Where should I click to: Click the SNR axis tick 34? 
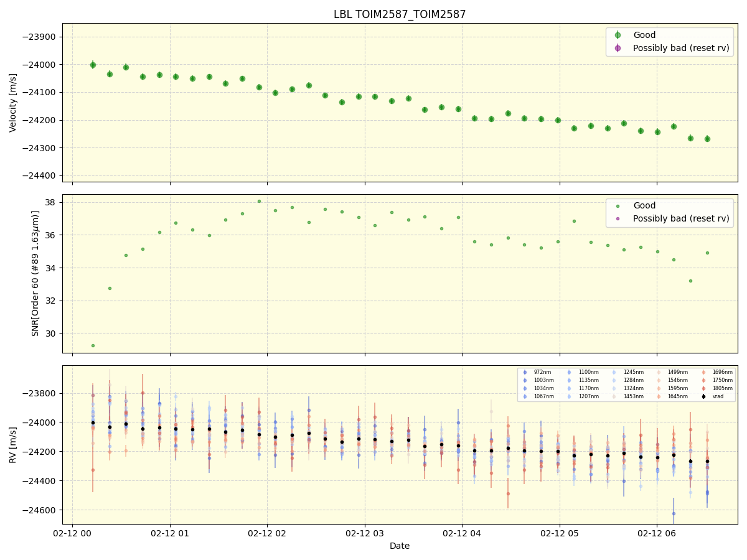click(x=51, y=268)
